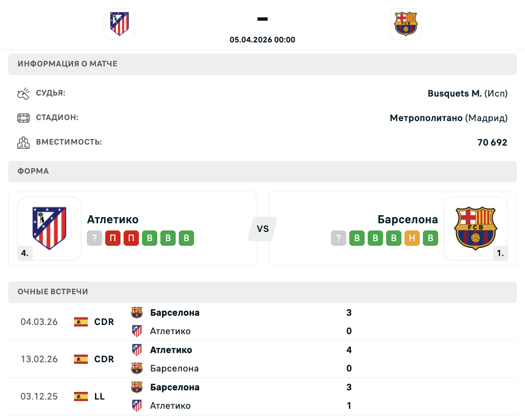Open the large Atlético crest in Форма section
The width and height of the screenshot is (525, 420).
pyautogui.click(x=50, y=228)
